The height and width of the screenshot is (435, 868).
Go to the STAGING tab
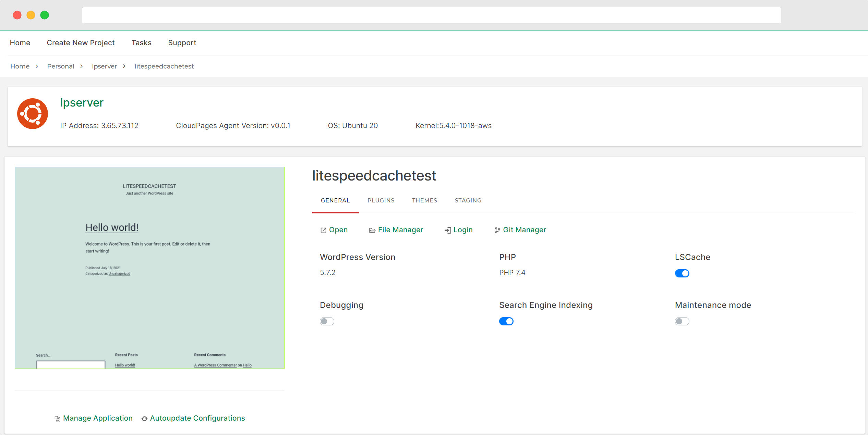pyautogui.click(x=468, y=200)
